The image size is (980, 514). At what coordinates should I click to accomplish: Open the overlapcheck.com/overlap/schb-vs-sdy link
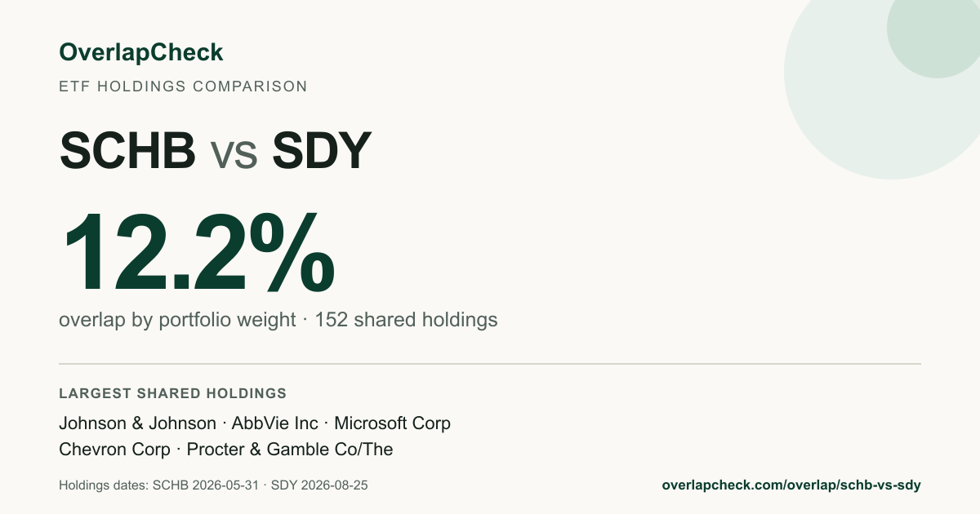[791, 485]
